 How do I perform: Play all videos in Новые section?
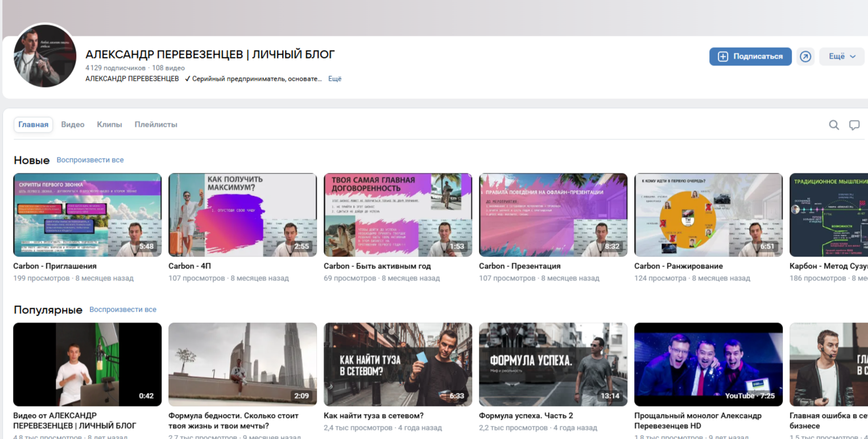90,160
